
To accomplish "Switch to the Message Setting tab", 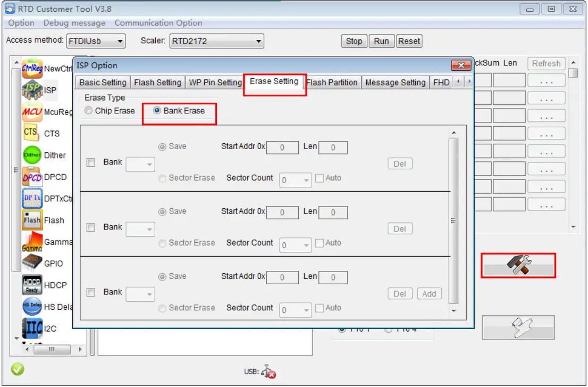I will pos(395,82).
